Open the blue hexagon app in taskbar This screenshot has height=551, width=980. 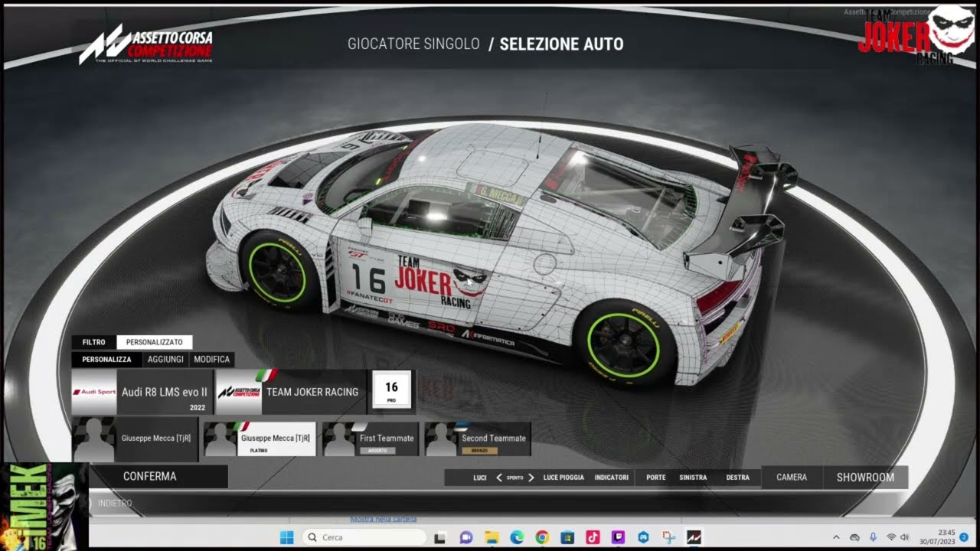643,537
